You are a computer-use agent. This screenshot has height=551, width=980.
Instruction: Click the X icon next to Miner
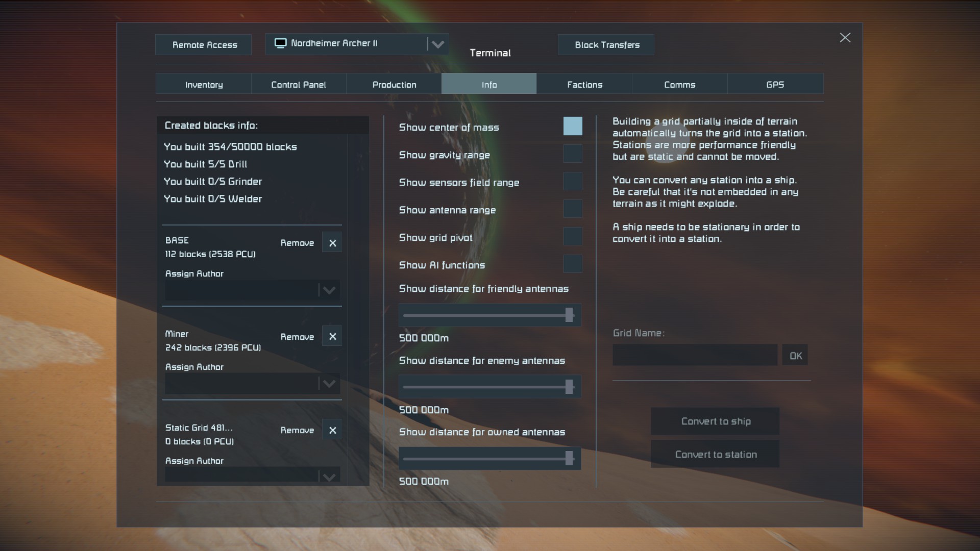click(x=332, y=337)
